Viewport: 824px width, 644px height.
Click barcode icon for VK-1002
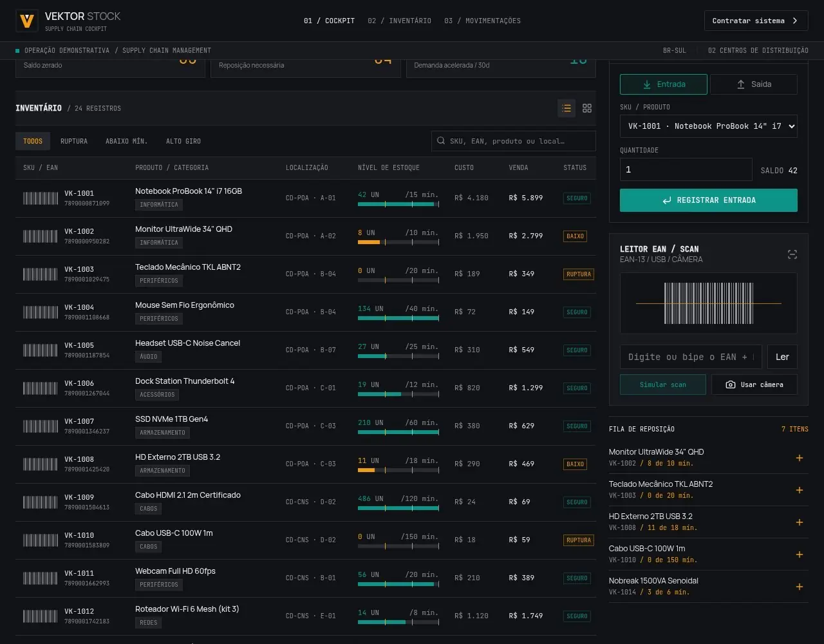point(41,236)
